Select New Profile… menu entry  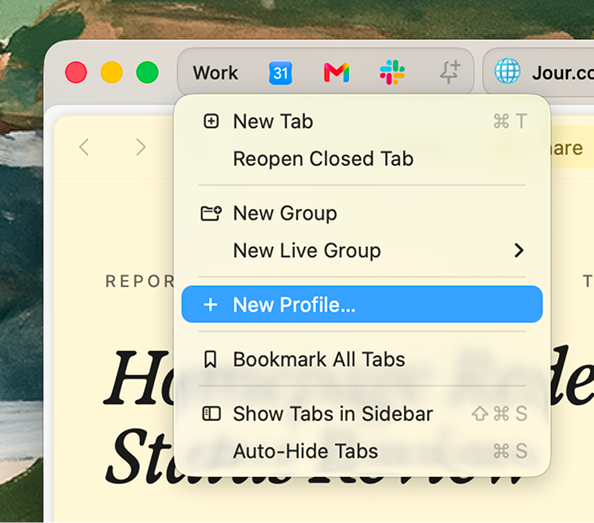point(362,304)
